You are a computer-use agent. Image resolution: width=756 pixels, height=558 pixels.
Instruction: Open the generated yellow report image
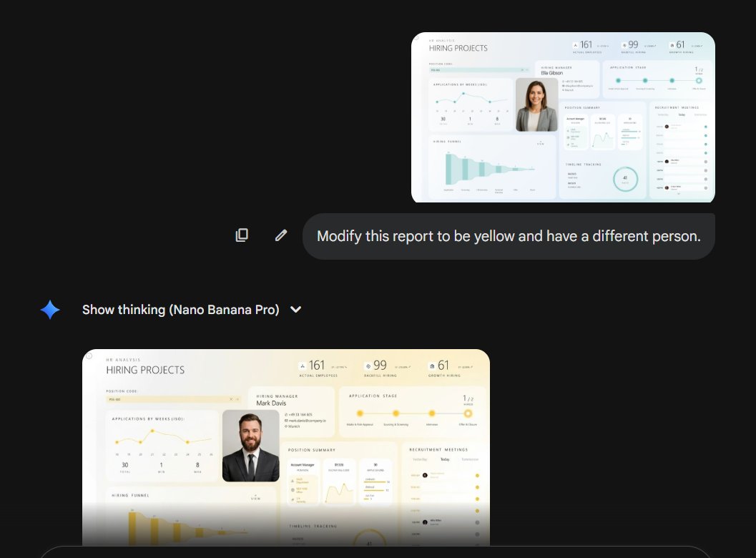click(x=286, y=448)
